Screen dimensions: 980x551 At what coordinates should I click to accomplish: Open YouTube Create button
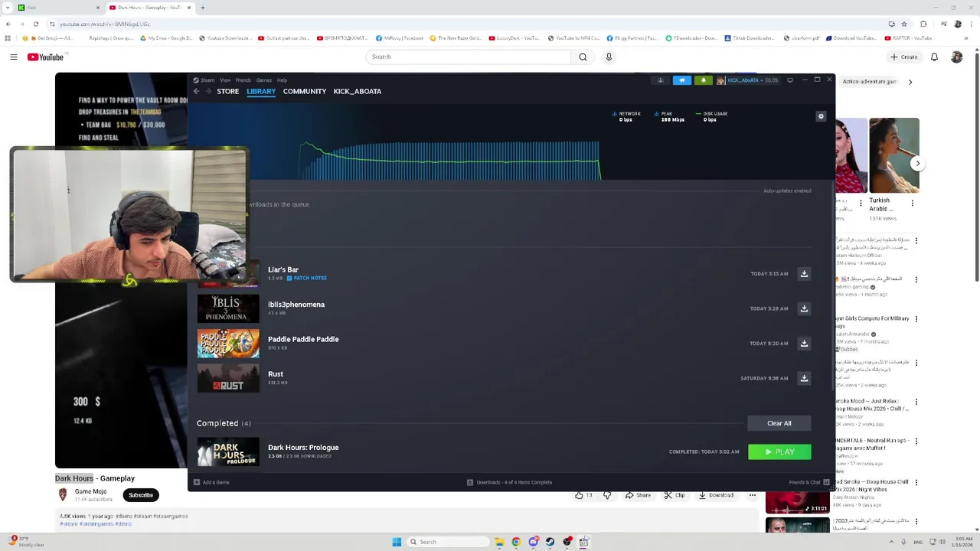tap(903, 57)
